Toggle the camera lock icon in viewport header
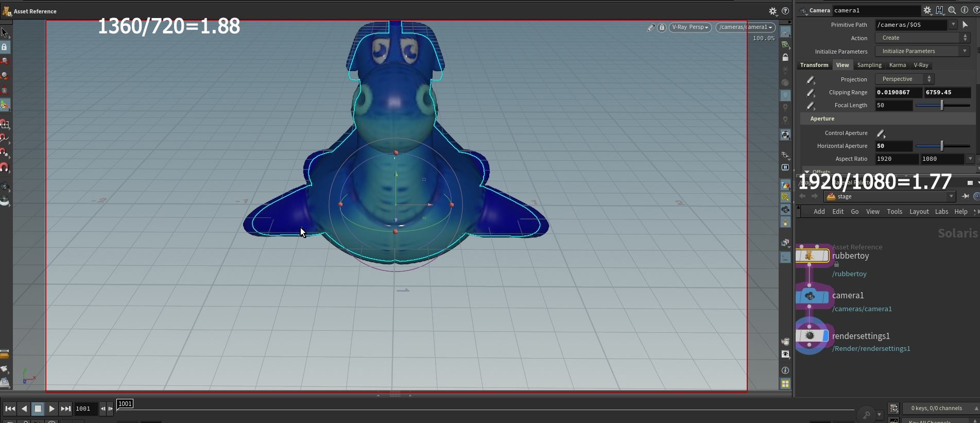The height and width of the screenshot is (423, 980). (x=662, y=27)
